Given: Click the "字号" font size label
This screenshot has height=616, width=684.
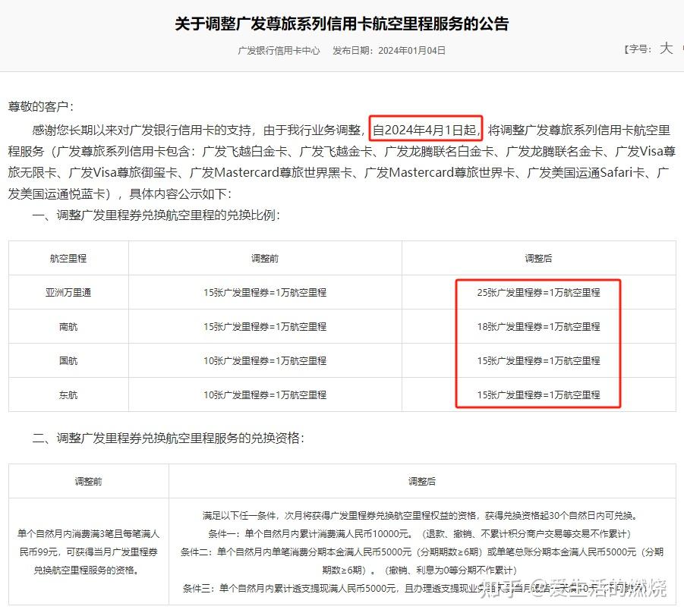Looking at the screenshot, I should click(638, 49).
